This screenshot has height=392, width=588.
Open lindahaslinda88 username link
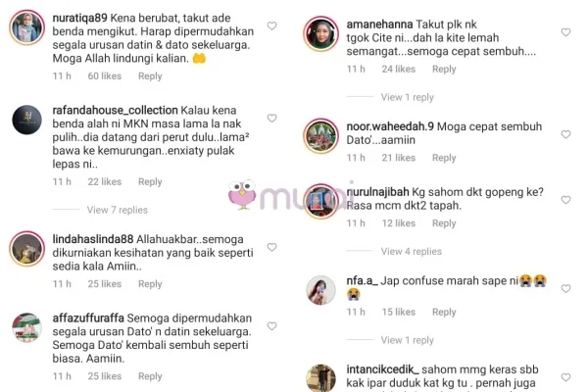(93, 239)
